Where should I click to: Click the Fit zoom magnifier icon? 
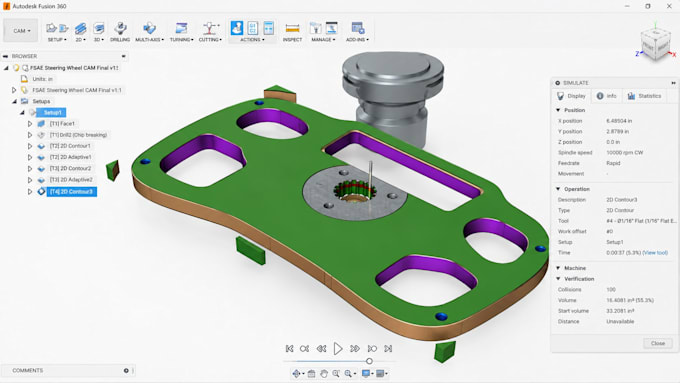click(x=348, y=373)
